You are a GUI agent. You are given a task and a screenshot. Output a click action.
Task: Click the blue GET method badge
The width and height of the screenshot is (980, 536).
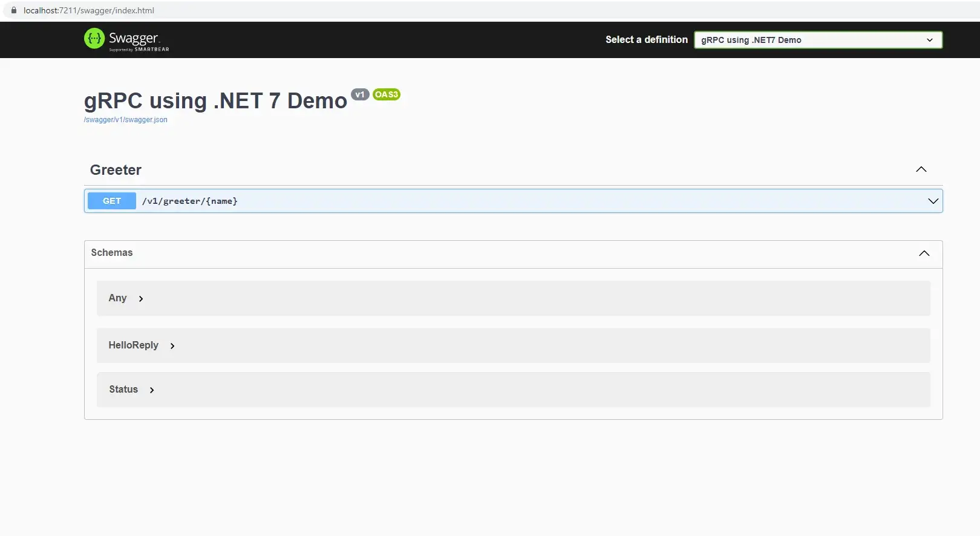click(112, 201)
